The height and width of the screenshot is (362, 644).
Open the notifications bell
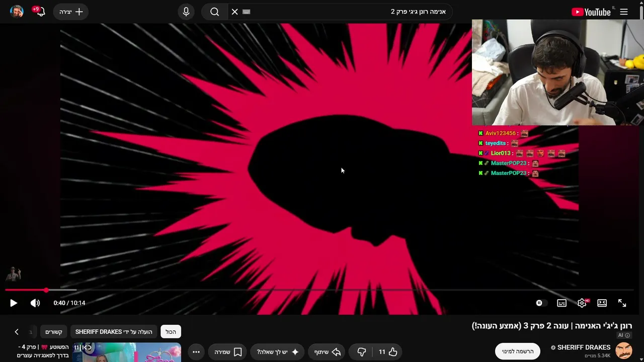pyautogui.click(x=41, y=12)
